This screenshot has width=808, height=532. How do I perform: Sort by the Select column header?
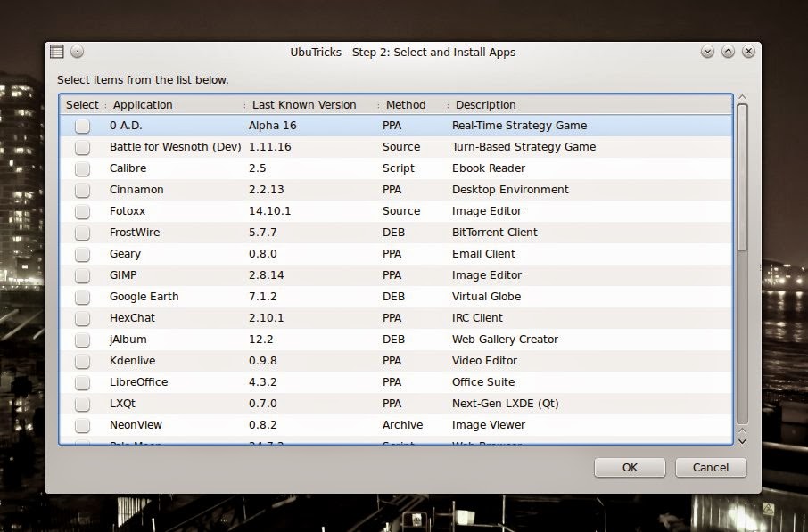(x=82, y=104)
